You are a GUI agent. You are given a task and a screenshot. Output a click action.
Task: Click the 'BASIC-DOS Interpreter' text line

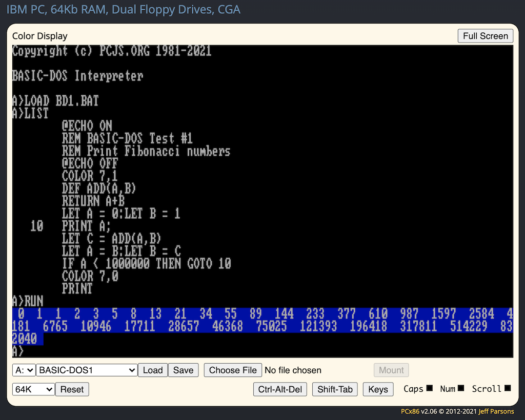point(78,76)
